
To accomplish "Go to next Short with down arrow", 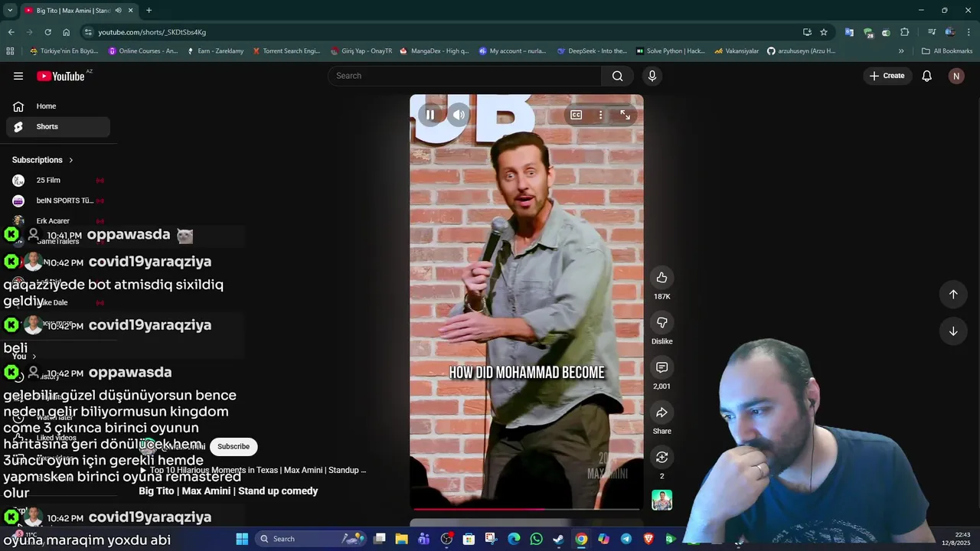I will pos(953,331).
